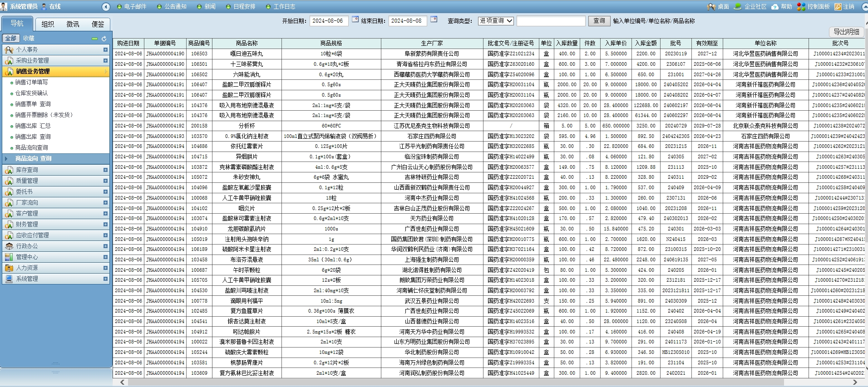Click the 财务管理 module icon

(9, 224)
